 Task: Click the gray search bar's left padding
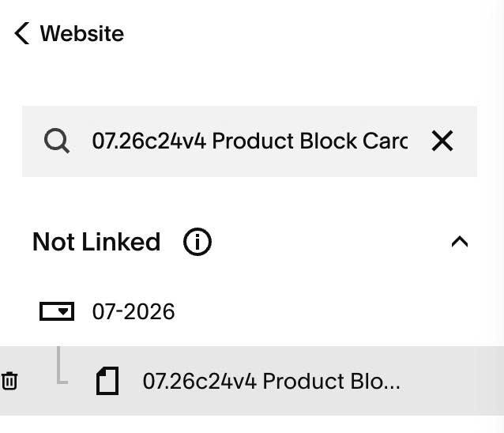click(x=32, y=141)
